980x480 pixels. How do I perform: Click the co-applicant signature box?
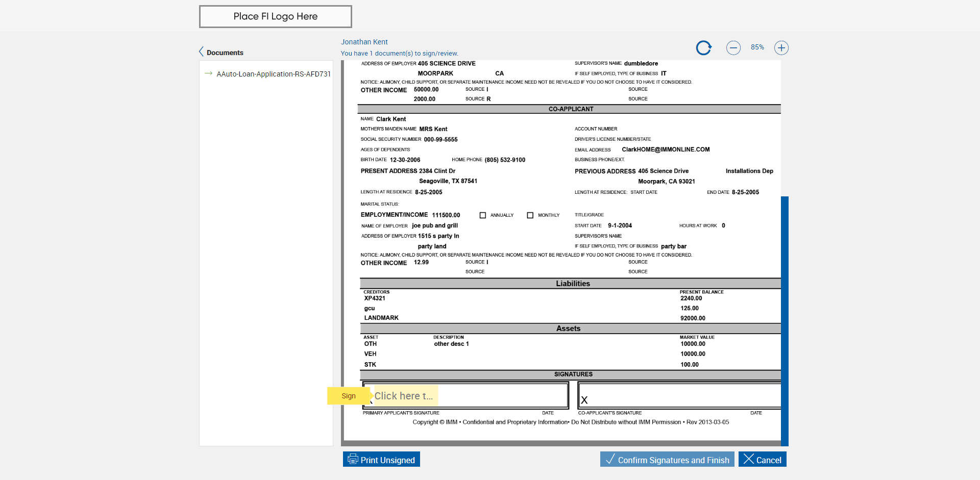coord(679,395)
